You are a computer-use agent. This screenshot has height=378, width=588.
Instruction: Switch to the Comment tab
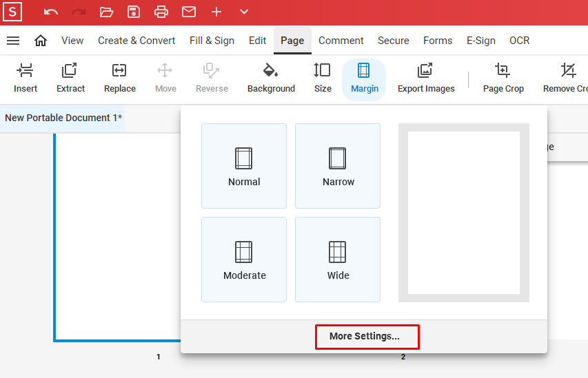[x=341, y=41]
